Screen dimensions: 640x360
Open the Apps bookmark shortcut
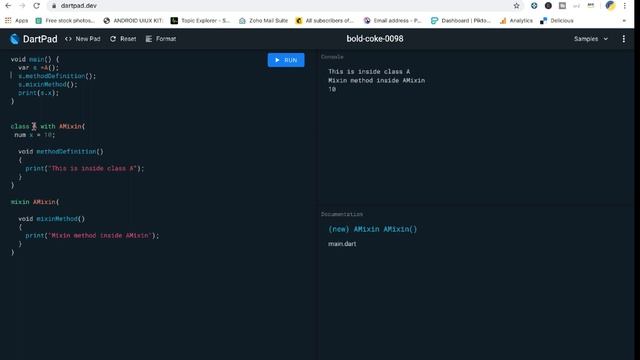(16, 20)
